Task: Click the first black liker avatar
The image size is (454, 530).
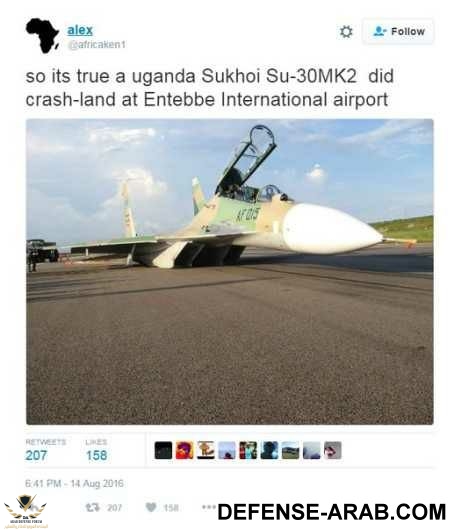Action: pyautogui.click(x=163, y=450)
